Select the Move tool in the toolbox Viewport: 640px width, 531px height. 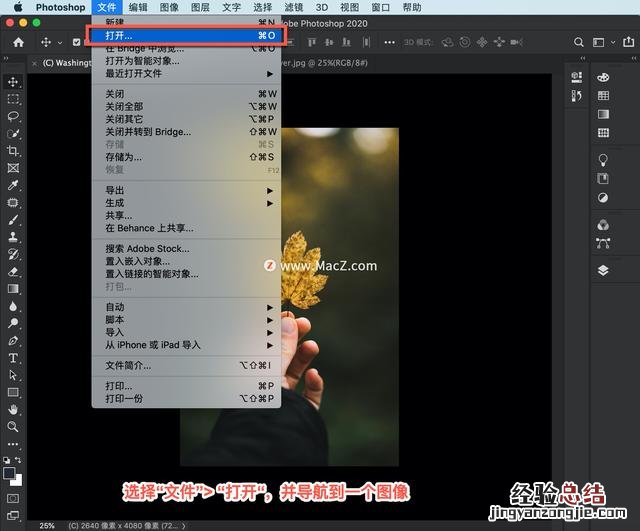point(13,82)
